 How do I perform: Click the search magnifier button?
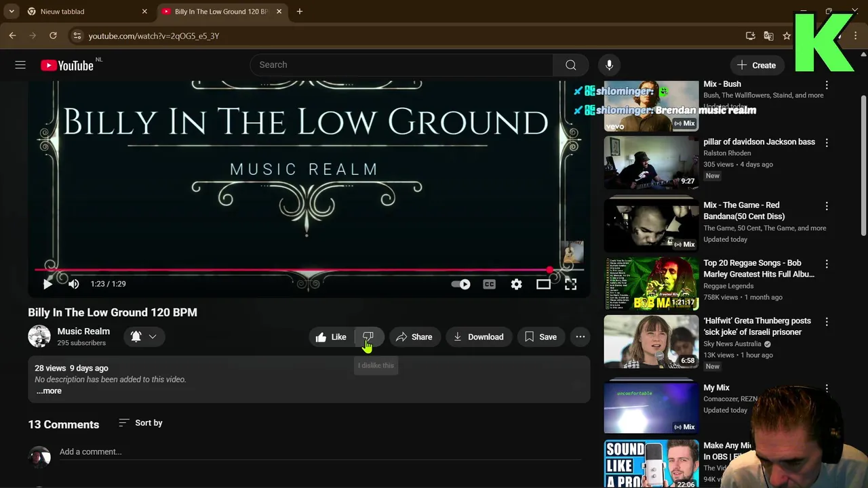click(x=571, y=65)
